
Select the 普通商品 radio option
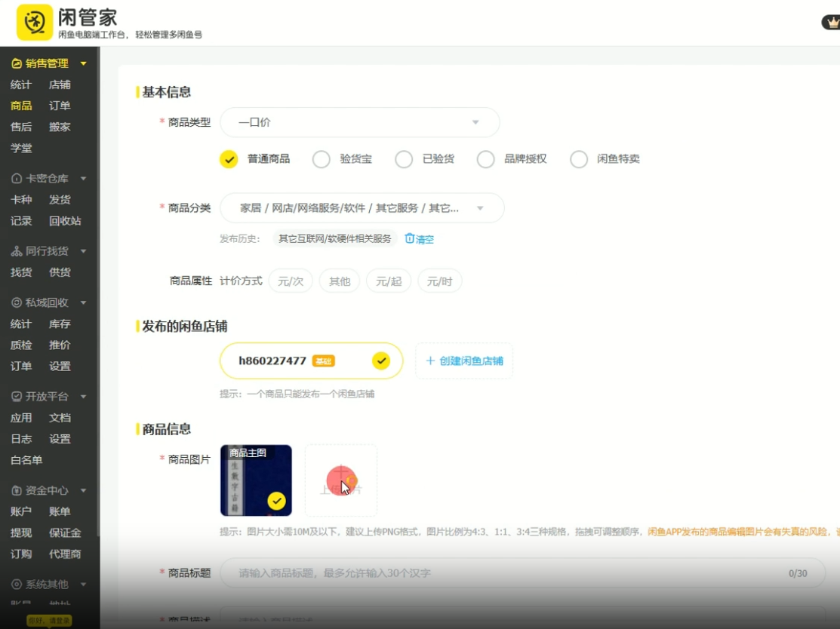229,159
